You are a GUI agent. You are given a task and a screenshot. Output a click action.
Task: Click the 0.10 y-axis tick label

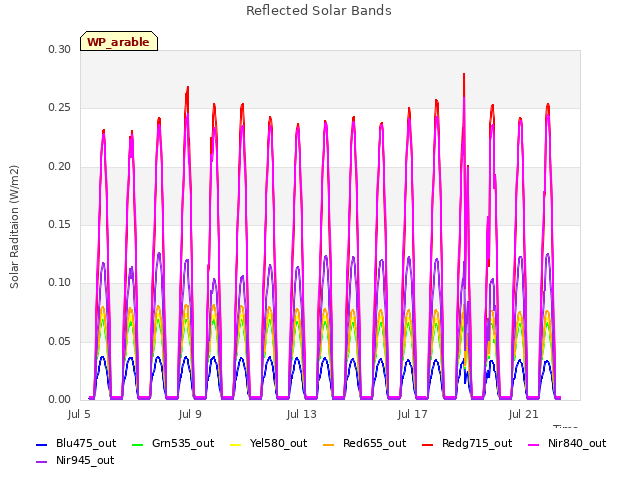click(x=59, y=282)
